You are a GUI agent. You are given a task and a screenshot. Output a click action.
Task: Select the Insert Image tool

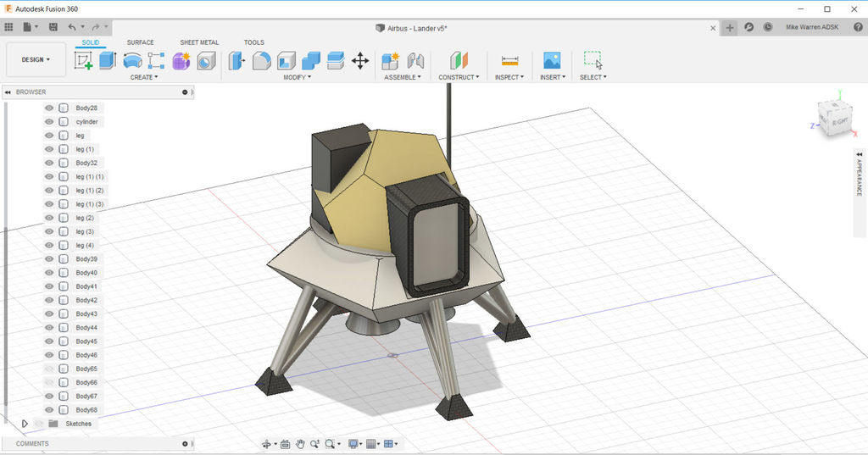(x=552, y=60)
